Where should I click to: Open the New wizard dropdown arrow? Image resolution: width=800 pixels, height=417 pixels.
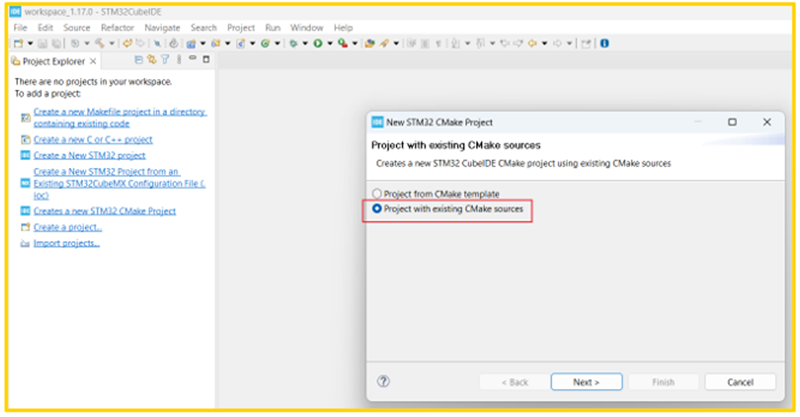(x=30, y=43)
